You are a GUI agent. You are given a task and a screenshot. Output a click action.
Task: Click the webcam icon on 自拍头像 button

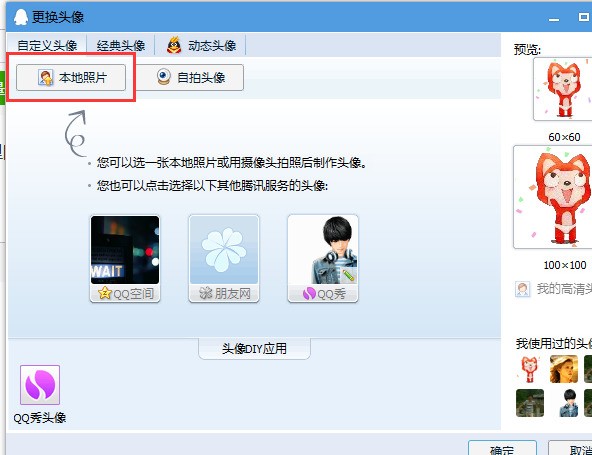click(x=164, y=77)
